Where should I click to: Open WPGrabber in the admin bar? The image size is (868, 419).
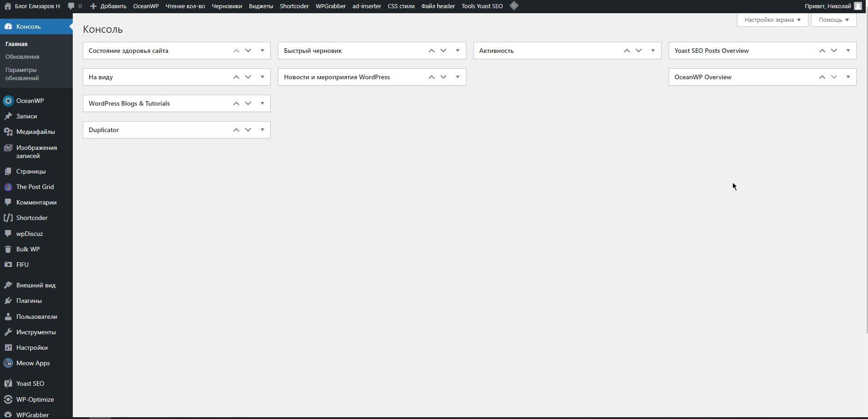(330, 6)
